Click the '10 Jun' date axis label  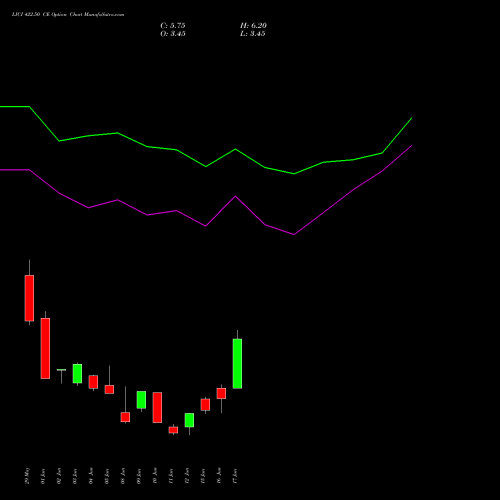[155, 476]
